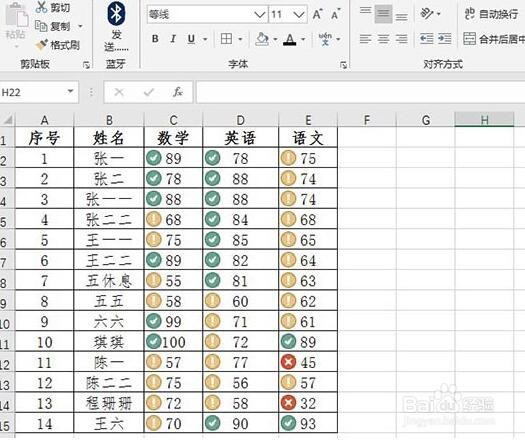Image resolution: width=525 pixels, height=440 pixels.
Task: Click Chinese score cell showing 93
Action: pos(308,423)
